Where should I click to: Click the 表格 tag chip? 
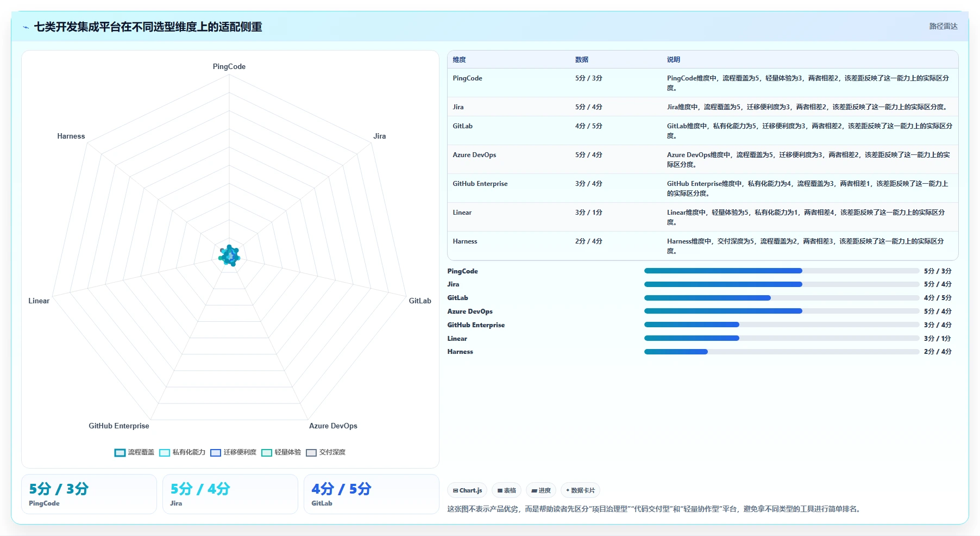point(506,490)
